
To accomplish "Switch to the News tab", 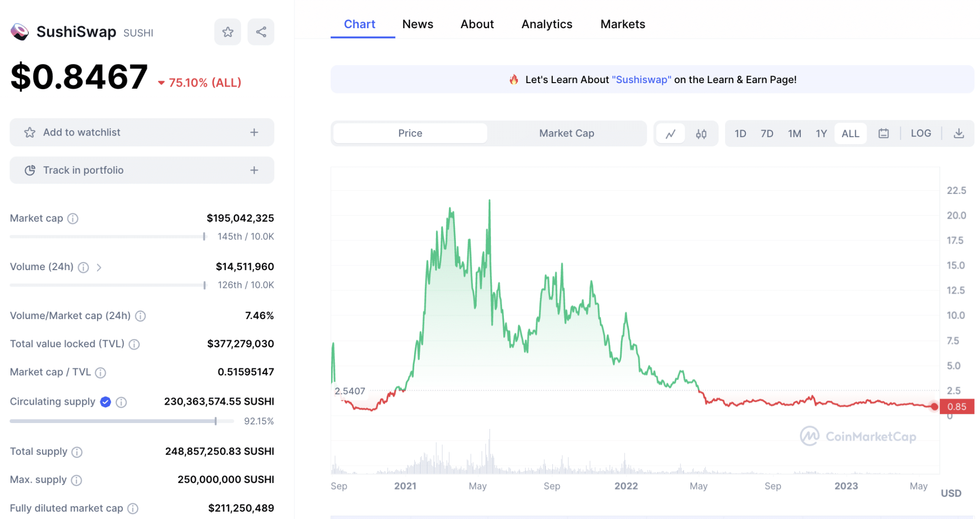I will (417, 24).
